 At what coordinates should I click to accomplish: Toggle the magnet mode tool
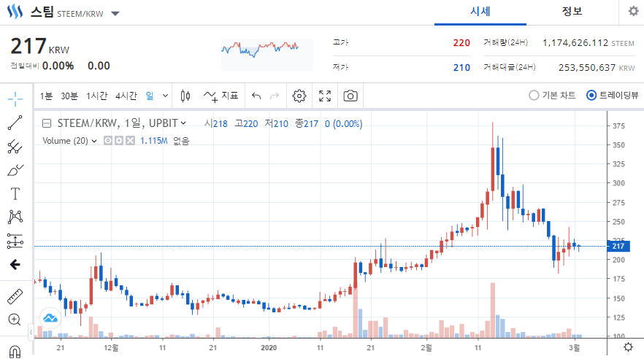click(x=15, y=351)
